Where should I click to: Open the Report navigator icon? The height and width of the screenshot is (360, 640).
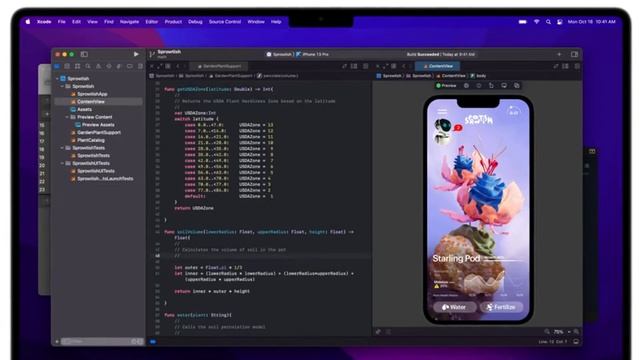(x=140, y=66)
